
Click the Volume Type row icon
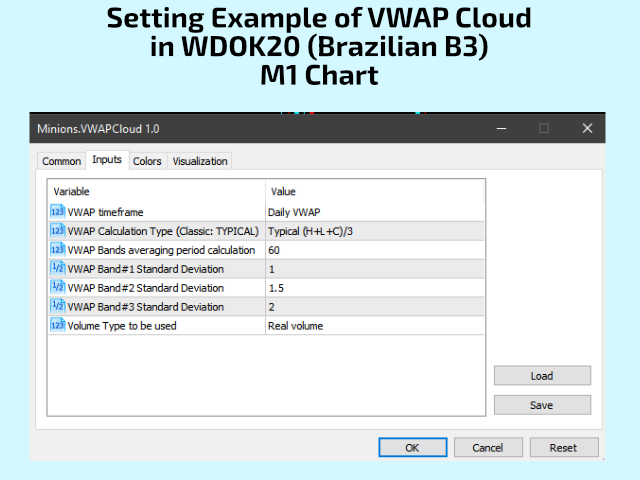pyautogui.click(x=57, y=325)
